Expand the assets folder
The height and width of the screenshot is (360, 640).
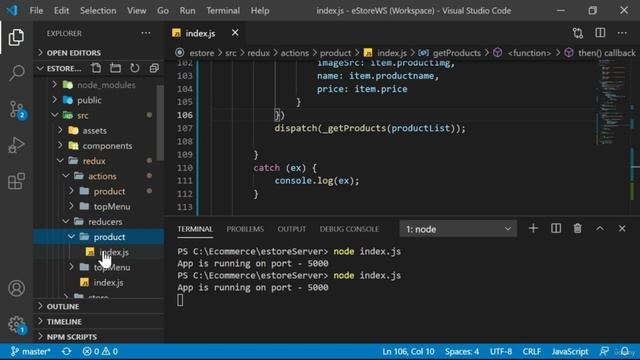point(94,131)
